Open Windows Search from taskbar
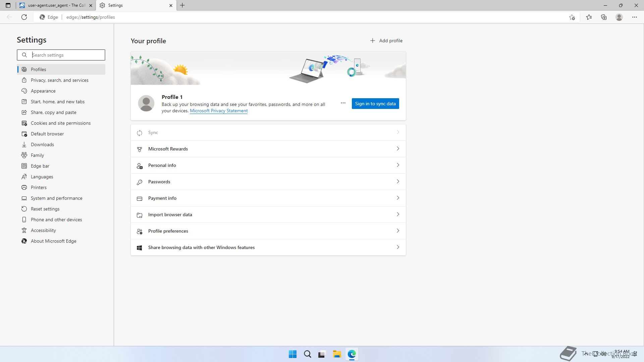 tap(307, 354)
